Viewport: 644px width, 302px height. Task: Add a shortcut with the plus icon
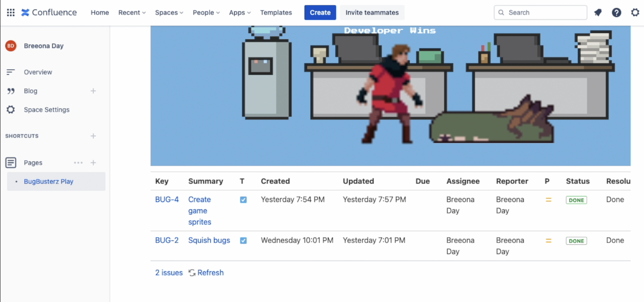[93, 136]
